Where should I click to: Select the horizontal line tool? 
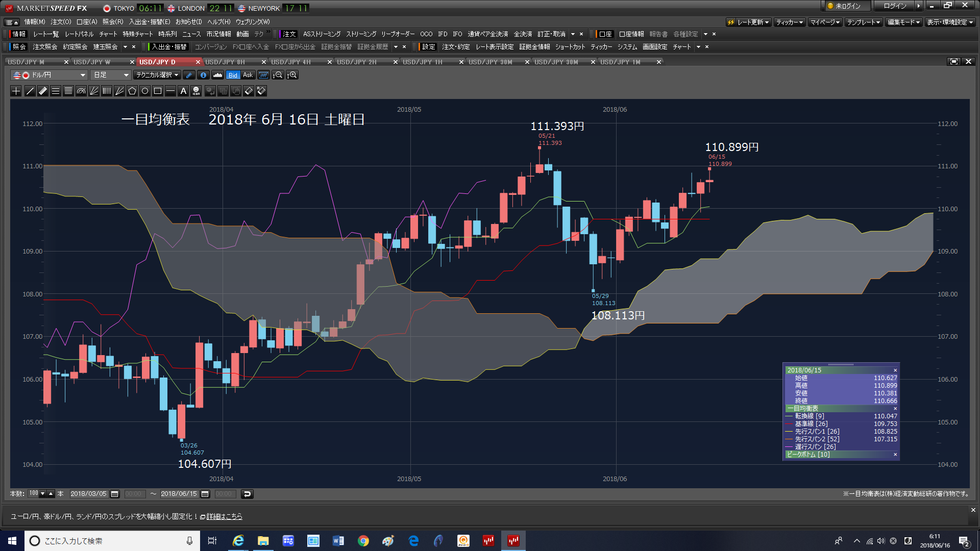click(x=170, y=91)
